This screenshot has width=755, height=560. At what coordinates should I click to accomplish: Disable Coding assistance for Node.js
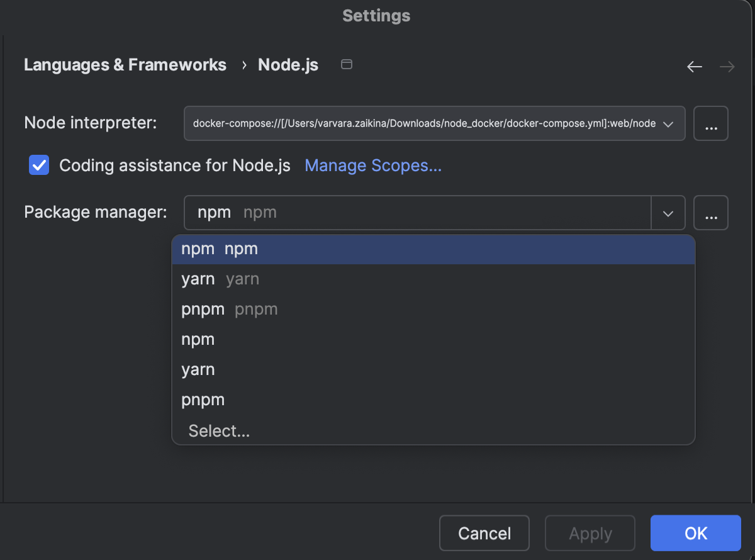[38, 165]
